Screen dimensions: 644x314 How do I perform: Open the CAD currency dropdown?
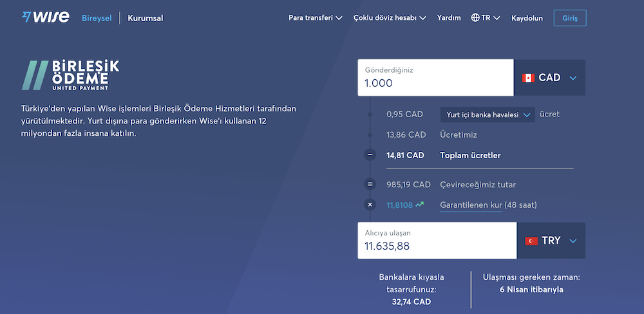tap(549, 78)
